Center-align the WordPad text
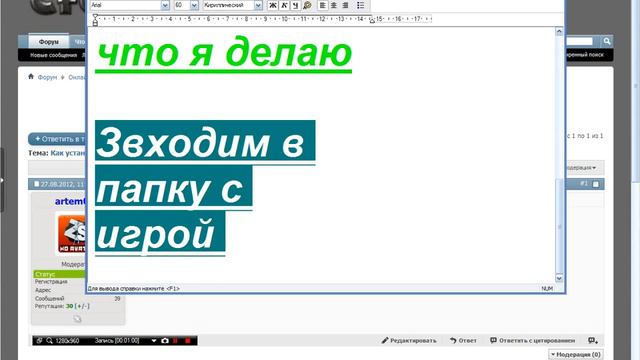640x360 pixels. pyautogui.click(x=334, y=5)
